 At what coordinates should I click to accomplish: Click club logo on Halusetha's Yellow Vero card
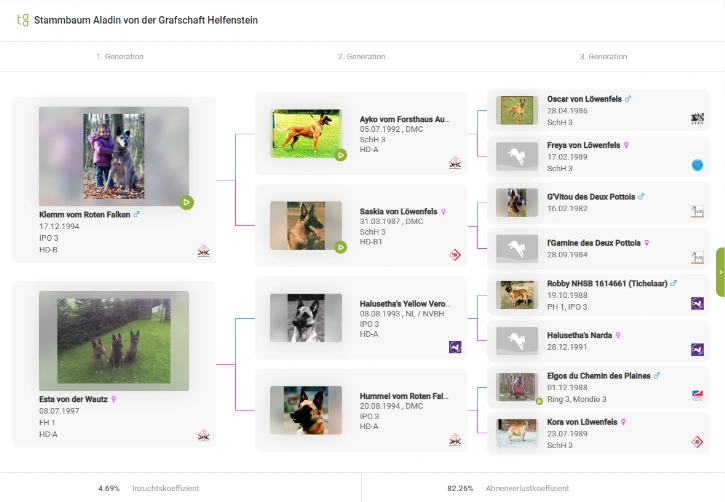click(454, 347)
